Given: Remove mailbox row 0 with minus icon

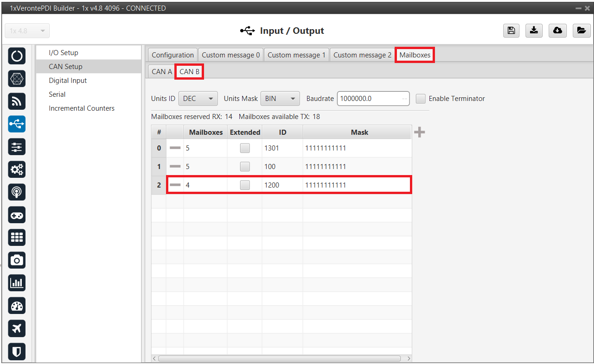Looking at the screenshot, I should point(175,148).
